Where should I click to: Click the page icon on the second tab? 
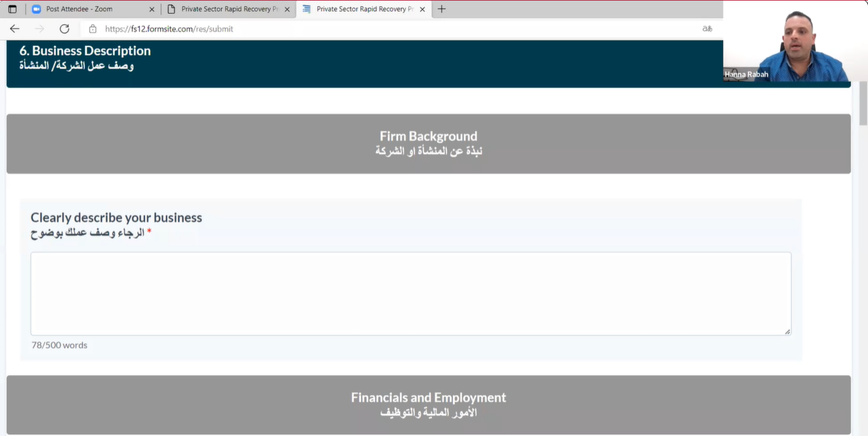pyautogui.click(x=171, y=9)
